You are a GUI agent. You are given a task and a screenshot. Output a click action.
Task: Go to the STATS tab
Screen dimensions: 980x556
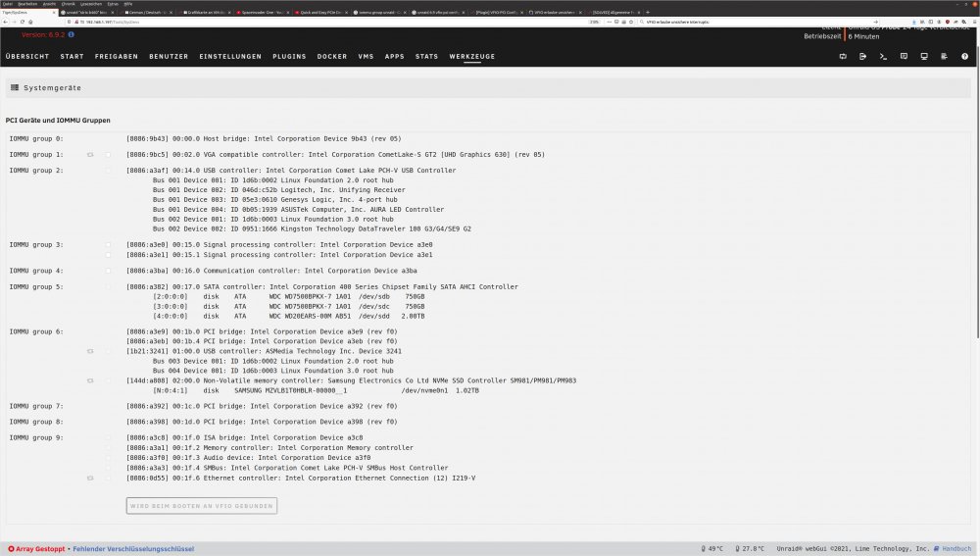(x=427, y=56)
